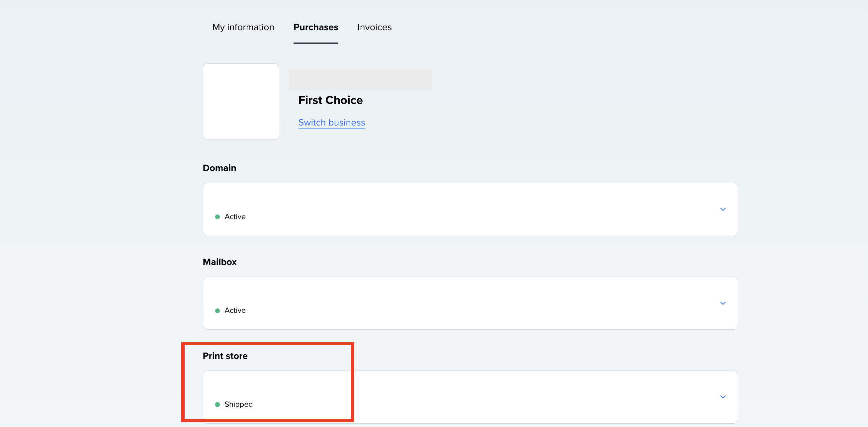Select the First Choice business name
This screenshot has height=427, width=868.
click(x=330, y=100)
